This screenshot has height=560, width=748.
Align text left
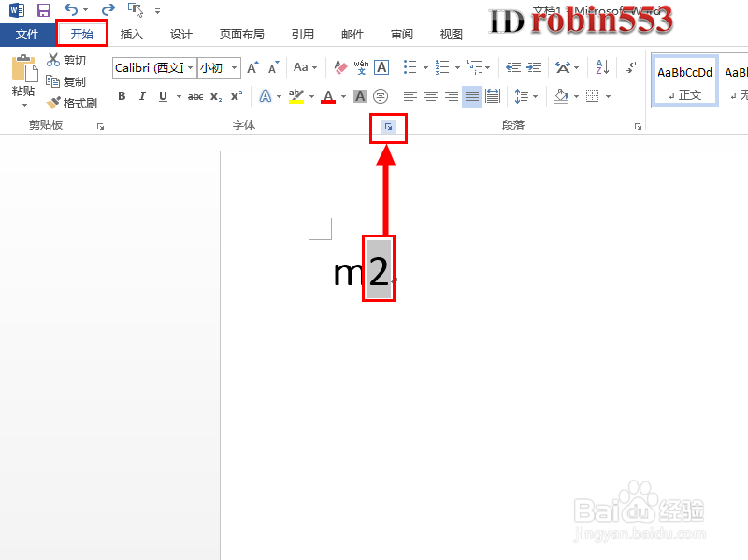(x=410, y=97)
